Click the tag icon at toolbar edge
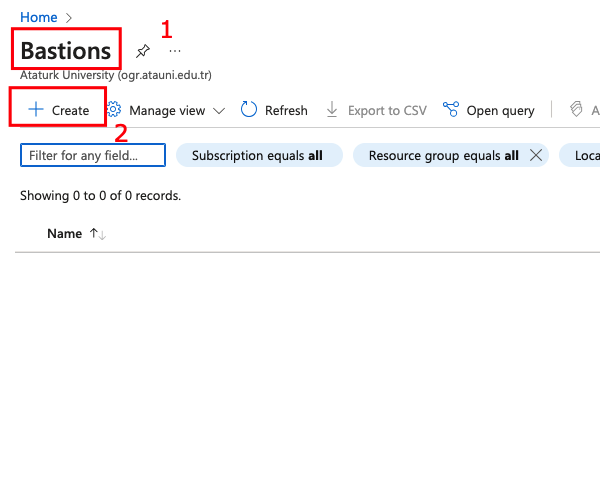The image size is (600, 500). (x=577, y=110)
